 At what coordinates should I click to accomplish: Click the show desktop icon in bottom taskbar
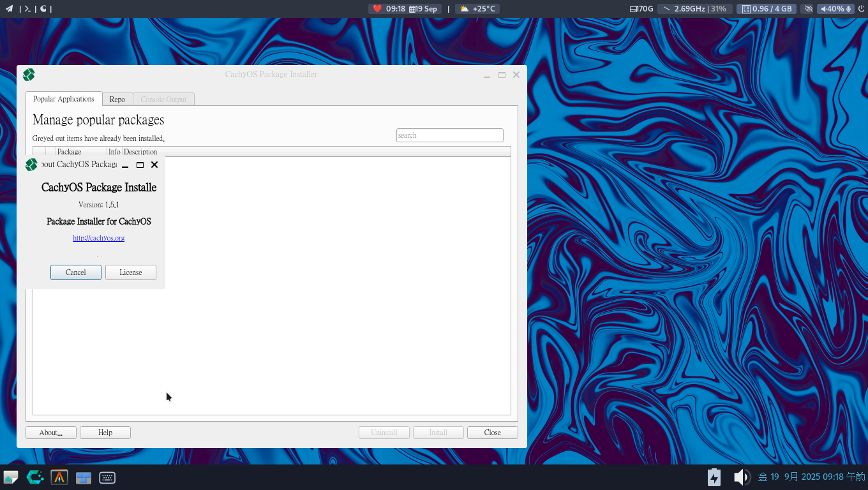tap(11, 477)
